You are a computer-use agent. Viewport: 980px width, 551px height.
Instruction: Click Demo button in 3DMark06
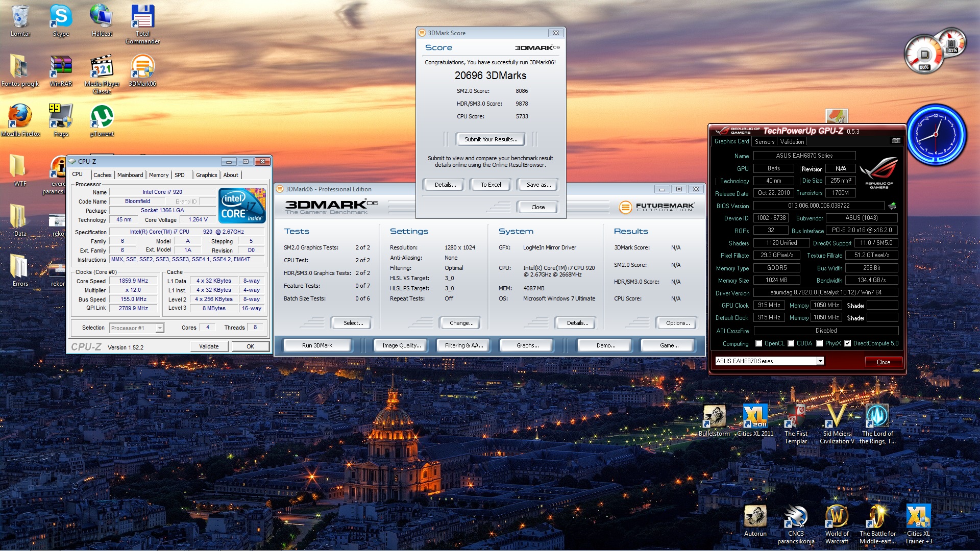point(606,345)
